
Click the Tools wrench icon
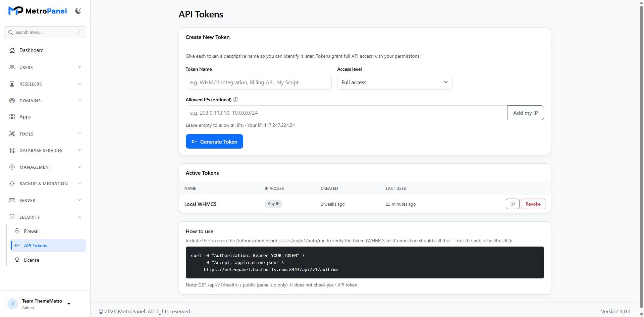pyautogui.click(x=12, y=134)
